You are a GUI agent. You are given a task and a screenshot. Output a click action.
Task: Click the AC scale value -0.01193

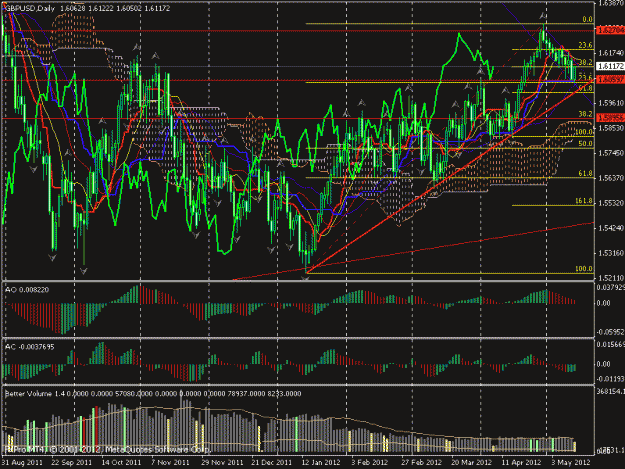[610, 379]
